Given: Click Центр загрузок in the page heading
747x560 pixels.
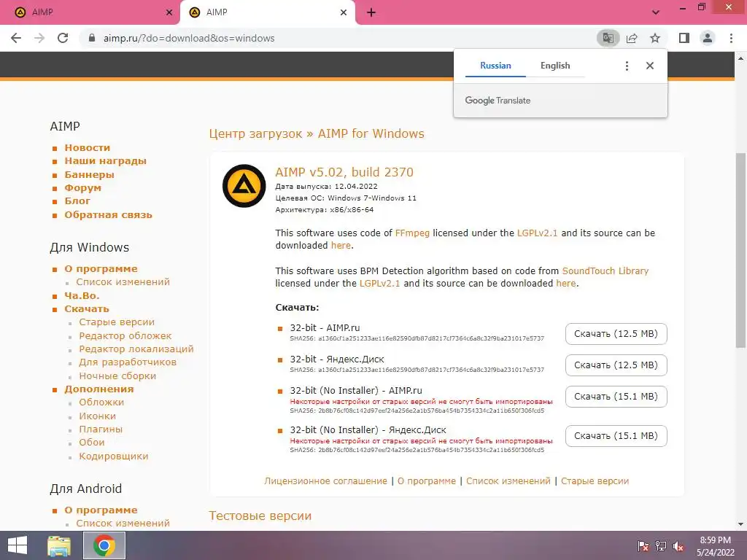Looking at the screenshot, I should (x=255, y=134).
